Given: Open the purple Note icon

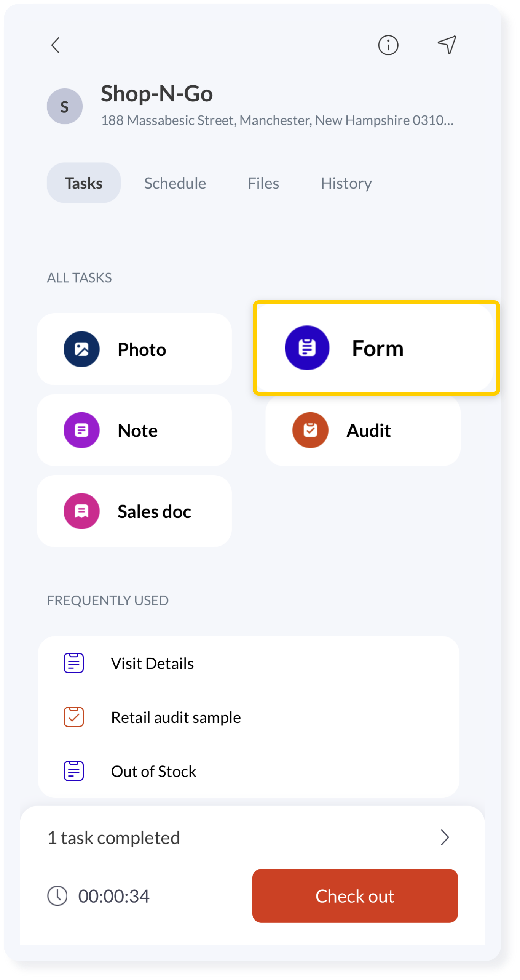Looking at the screenshot, I should pyautogui.click(x=81, y=431).
